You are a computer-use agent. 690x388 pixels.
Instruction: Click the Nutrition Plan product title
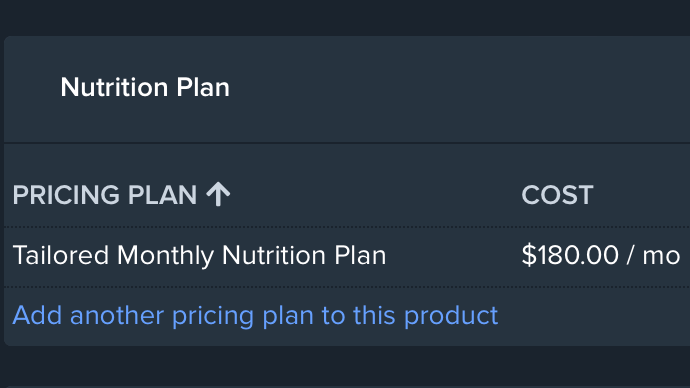point(145,87)
